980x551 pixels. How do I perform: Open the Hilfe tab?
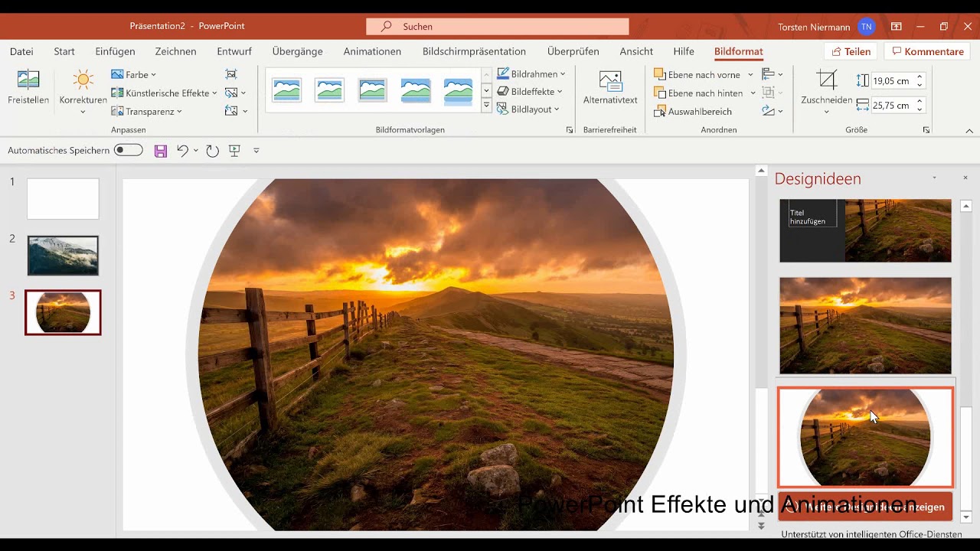click(x=684, y=51)
